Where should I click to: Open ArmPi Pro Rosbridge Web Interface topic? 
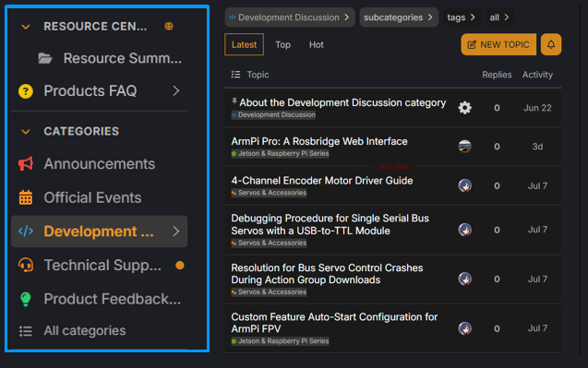(319, 141)
